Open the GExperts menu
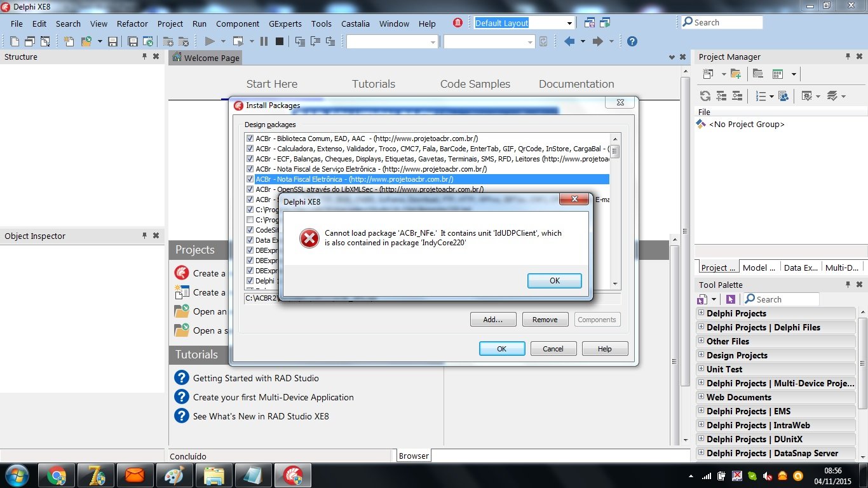This screenshot has height=488, width=868. click(x=285, y=24)
